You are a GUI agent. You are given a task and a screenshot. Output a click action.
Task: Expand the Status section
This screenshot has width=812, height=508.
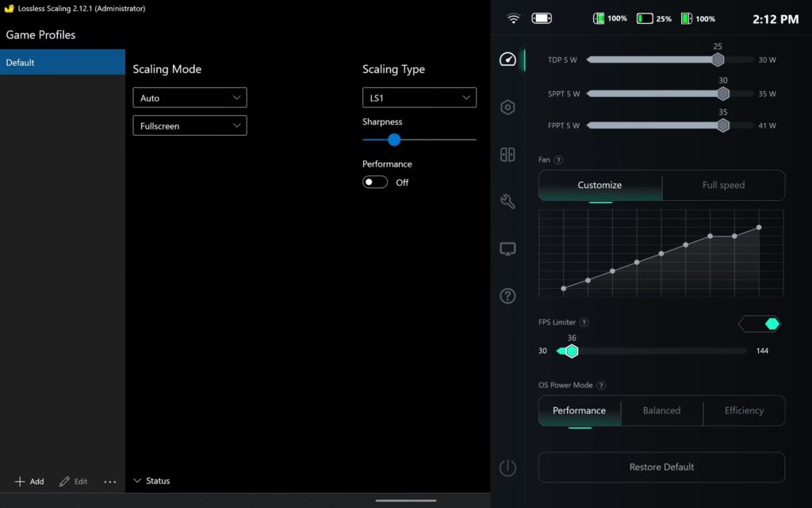151,481
